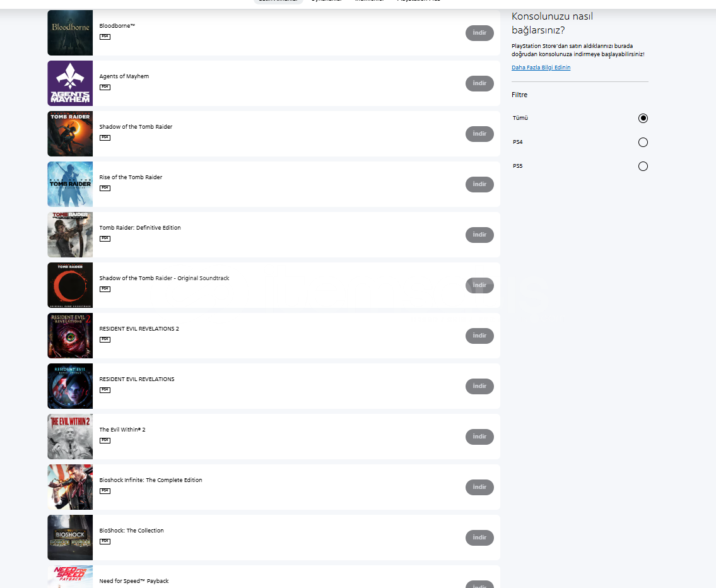Open RESIDENT EVIL REVELATIONS 2 cover thumbnail
716x588 pixels.
pyautogui.click(x=70, y=336)
